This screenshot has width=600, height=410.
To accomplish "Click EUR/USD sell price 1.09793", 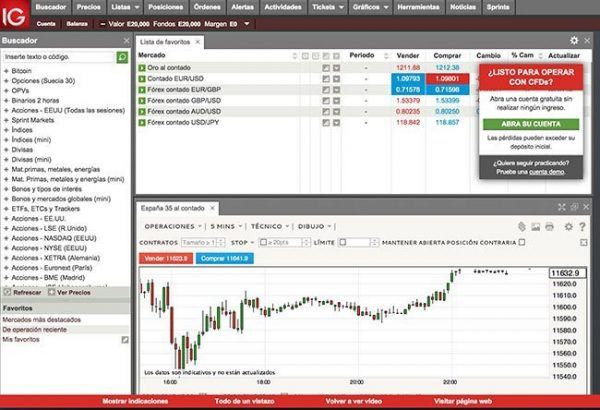I will tap(408, 79).
